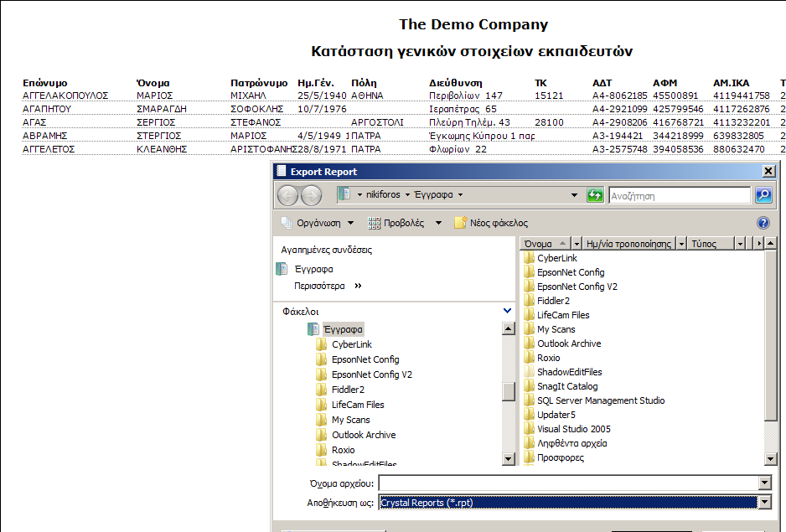This screenshot has width=786, height=532.
Task: Select SQL Server Management Studio folder
Action: [600, 400]
